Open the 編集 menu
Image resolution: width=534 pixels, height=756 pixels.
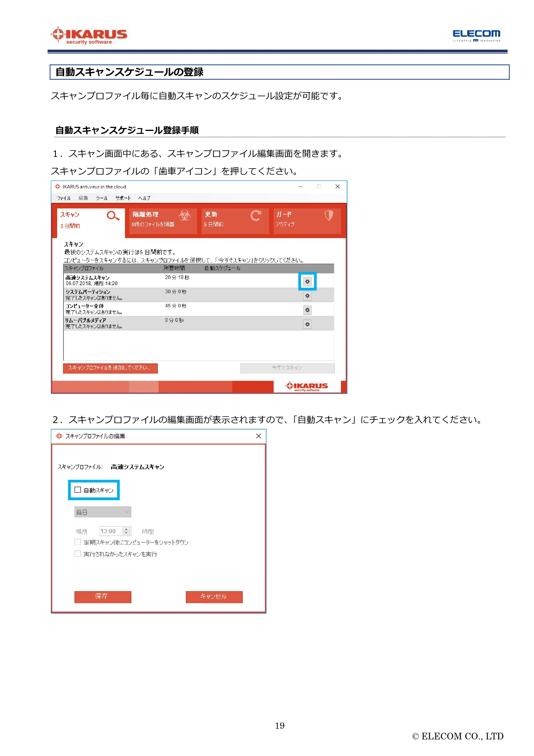tap(83, 198)
